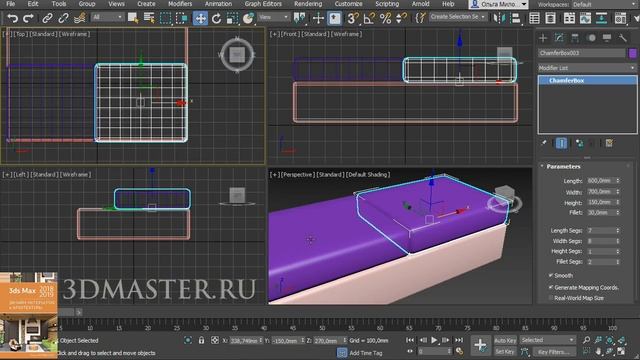Toggle Angle Snap button
This screenshot has width=640, height=360.
point(369,18)
